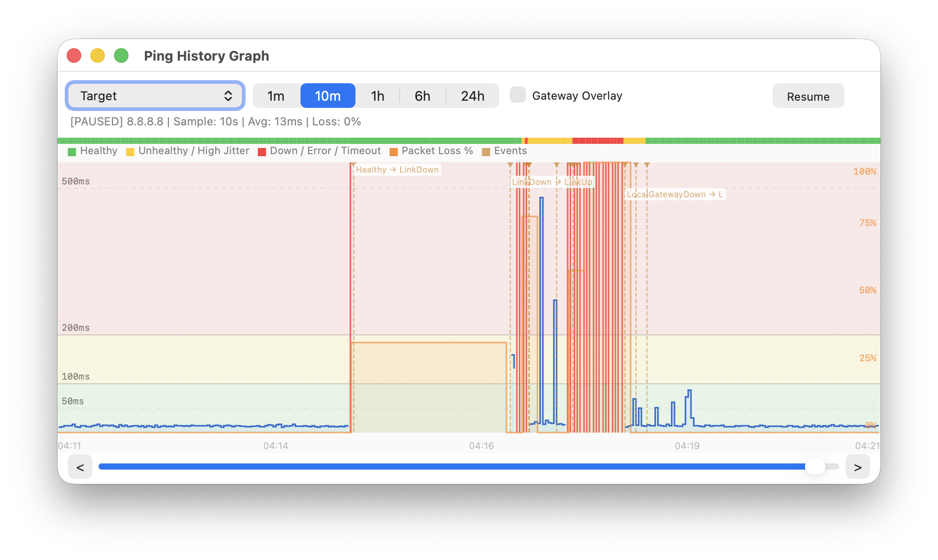The width and height of the screenshot is (938, 560).
Task: Click the yellow minimize window button
Action: 98,55
